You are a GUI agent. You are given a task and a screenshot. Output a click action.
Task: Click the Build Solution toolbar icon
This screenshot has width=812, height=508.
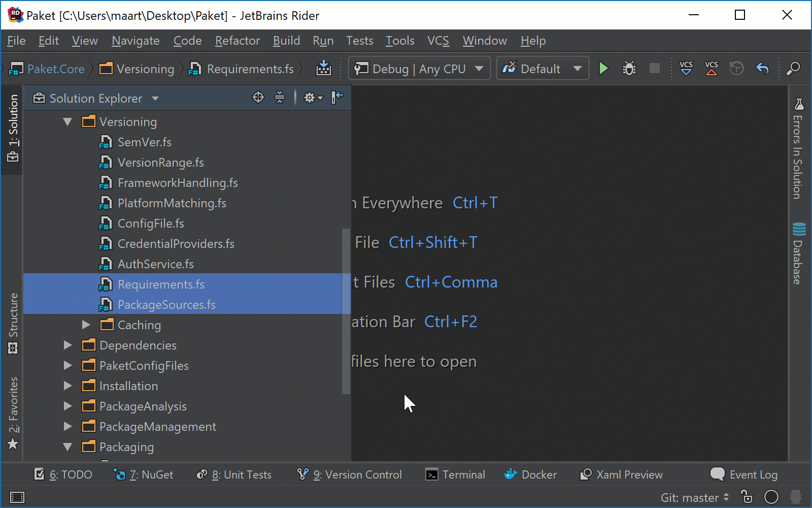tap(323, 69)
